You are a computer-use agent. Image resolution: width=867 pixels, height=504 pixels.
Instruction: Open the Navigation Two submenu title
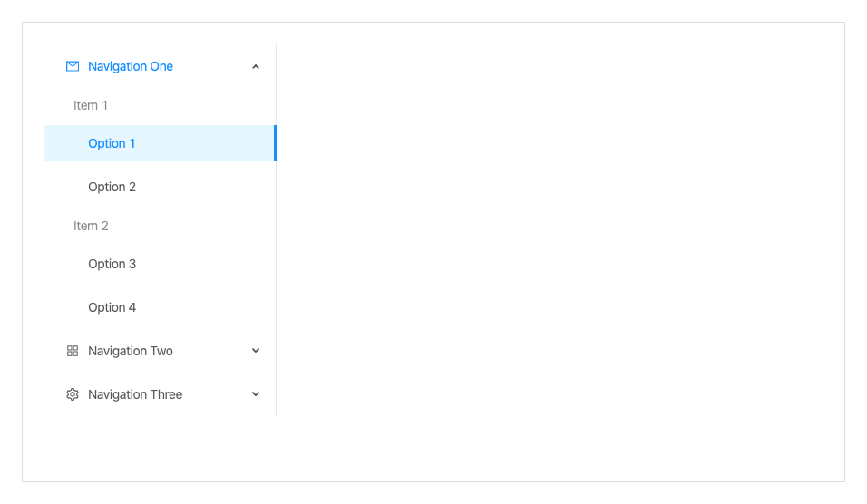point(160,351)
